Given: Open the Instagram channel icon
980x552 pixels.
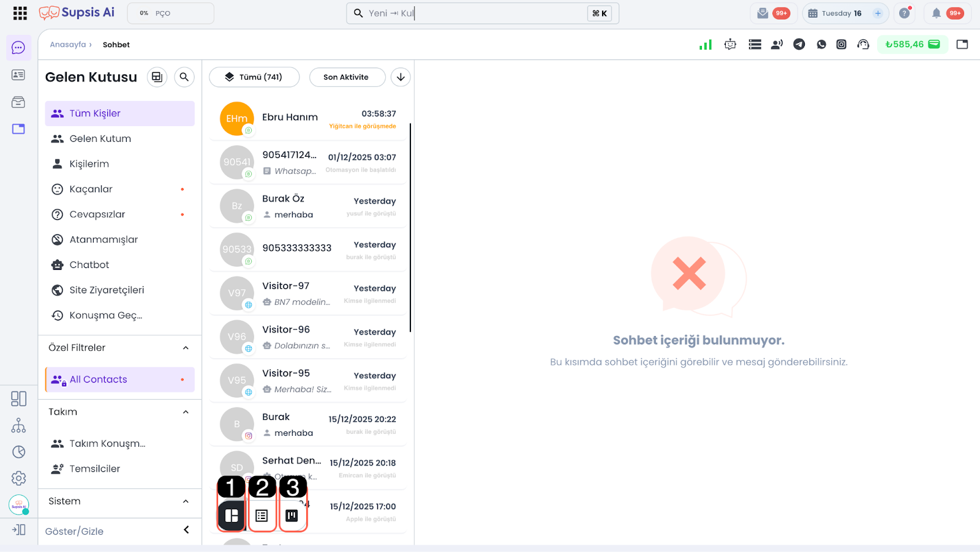Looking at the screenshot, I should (842, 44).
